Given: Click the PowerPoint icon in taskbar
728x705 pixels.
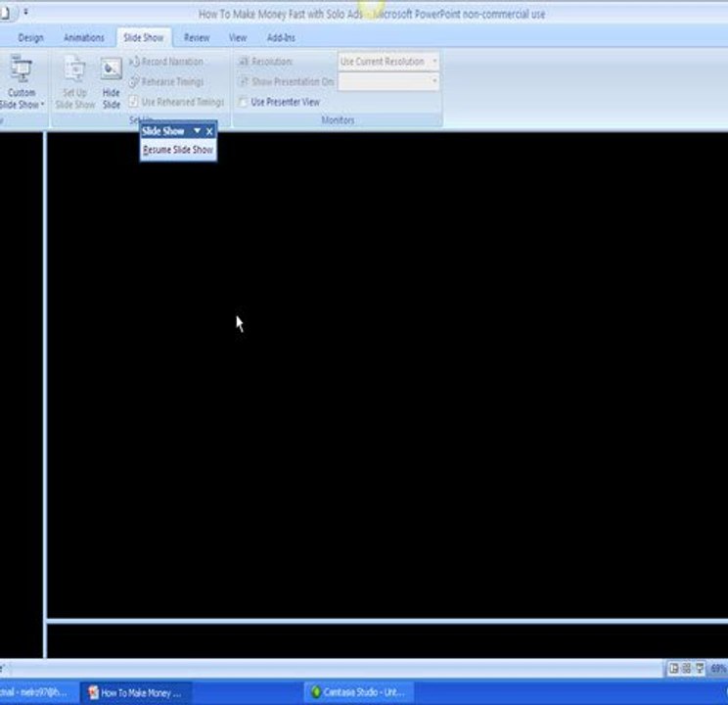Looking at the screenshot, I should [93, 692].
